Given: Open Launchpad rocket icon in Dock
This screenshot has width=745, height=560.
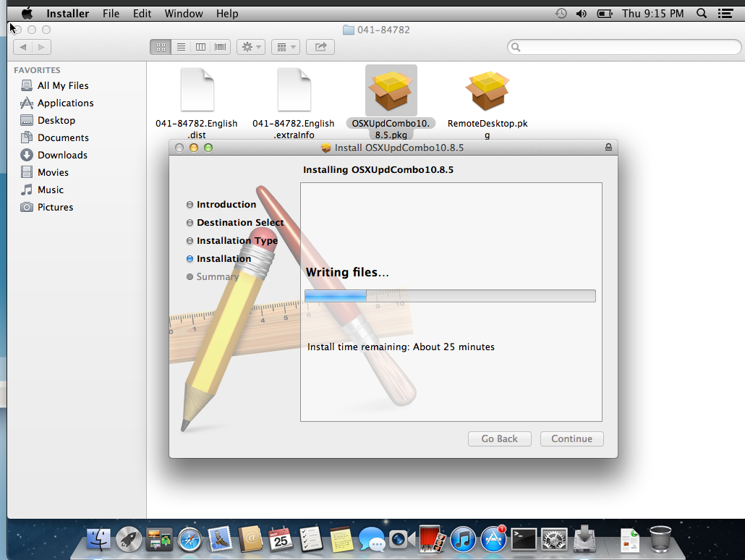Looking at the screenshot, I should tap(129, 540).
